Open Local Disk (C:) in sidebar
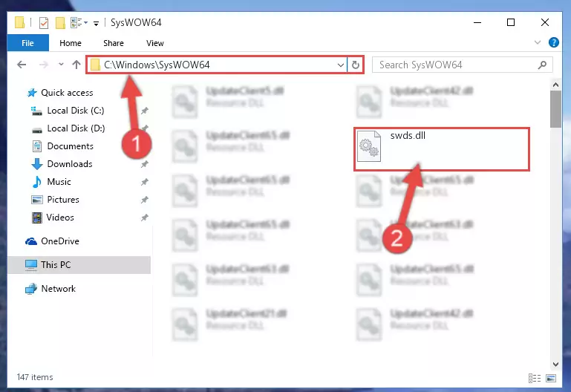The image size is (571, 392). tap(76, 111)
